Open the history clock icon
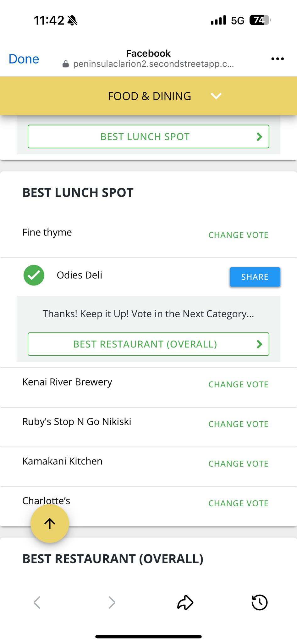297x644 pixels. point(260,602)
